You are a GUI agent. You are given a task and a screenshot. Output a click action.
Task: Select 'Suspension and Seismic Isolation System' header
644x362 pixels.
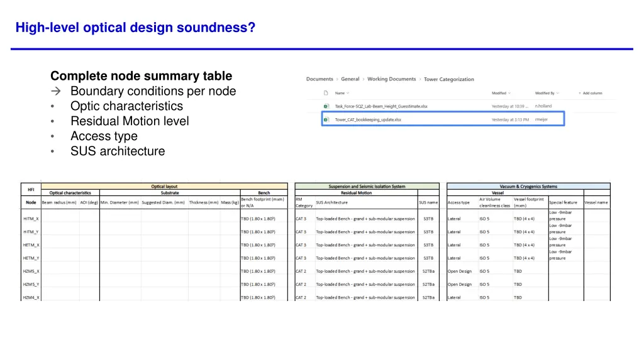(x=367, y=186)
